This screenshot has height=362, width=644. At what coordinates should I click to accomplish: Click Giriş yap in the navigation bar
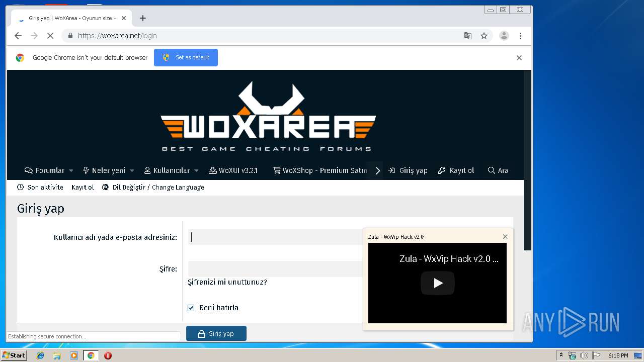click(408, 170)
